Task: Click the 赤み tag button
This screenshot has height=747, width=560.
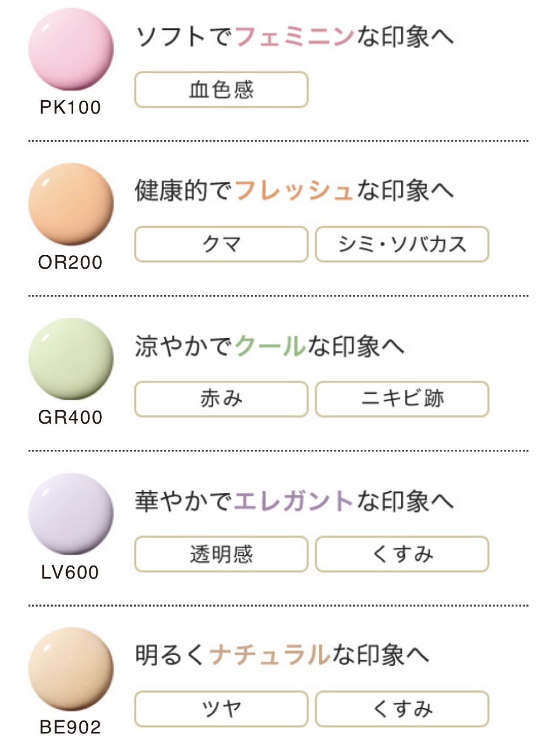Action: pyautogui.click(x=221, y=399)
